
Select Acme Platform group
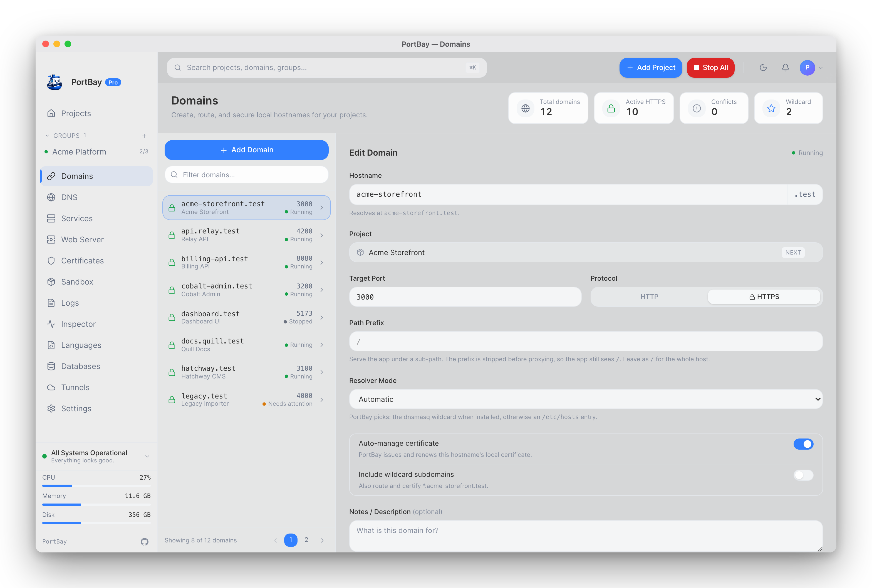(x=96, y=151)
